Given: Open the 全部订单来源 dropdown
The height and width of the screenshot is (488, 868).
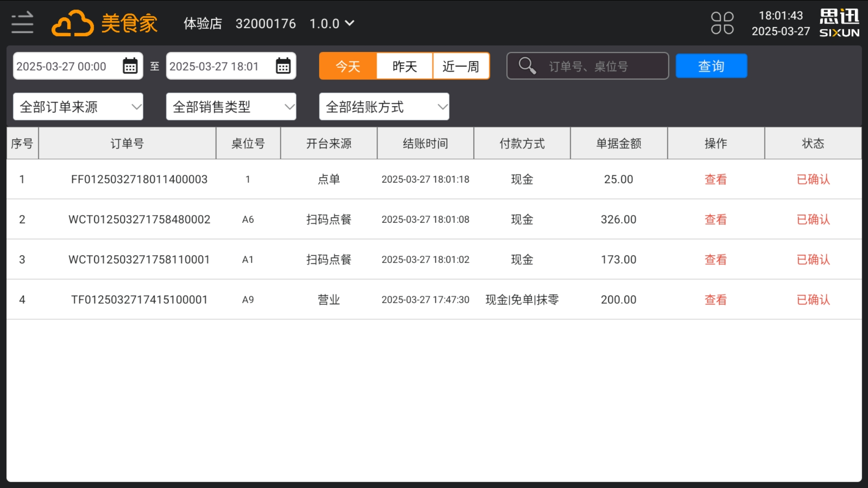Looking at the screenshot, I should (78, 106).
